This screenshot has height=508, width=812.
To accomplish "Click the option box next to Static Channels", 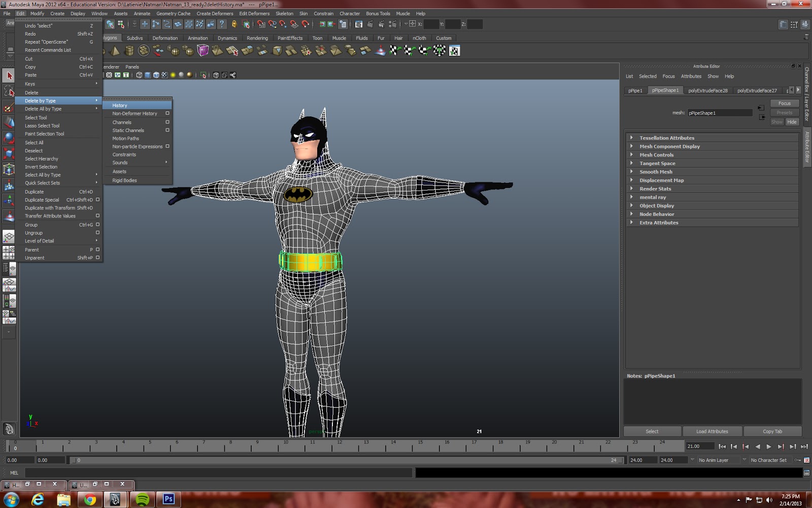I will click(x=168, y=131).
